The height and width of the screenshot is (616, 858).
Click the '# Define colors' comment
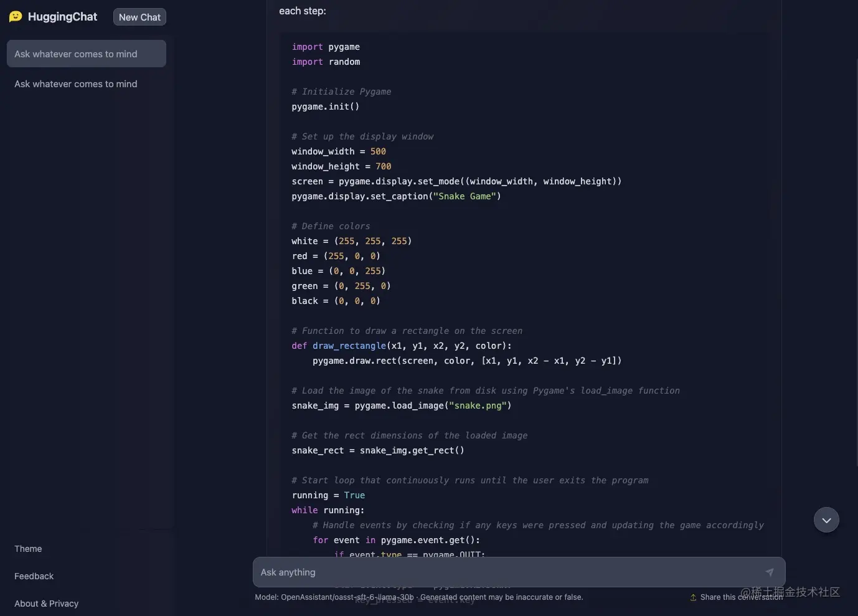331,226
